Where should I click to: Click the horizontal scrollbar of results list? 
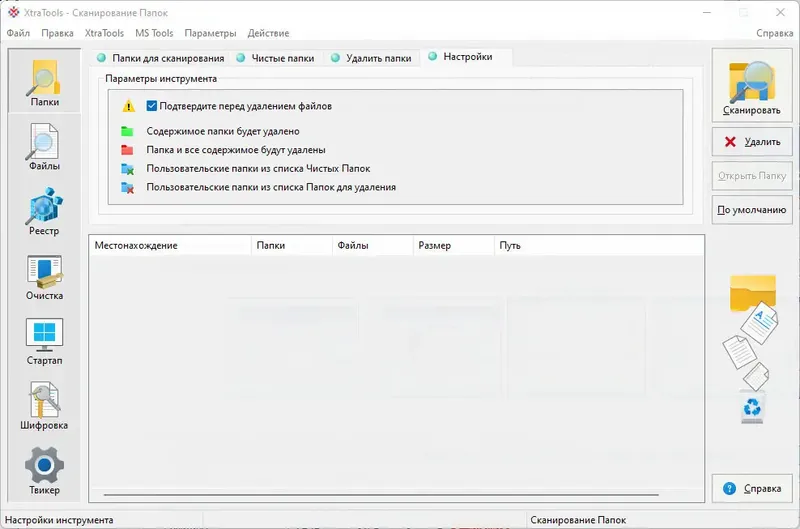381,494
